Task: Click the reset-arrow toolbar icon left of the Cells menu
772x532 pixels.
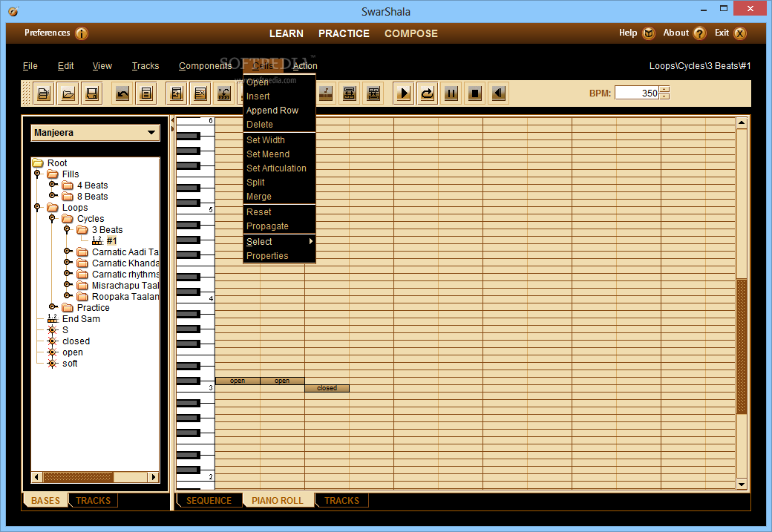Action: tap(224, 93)
